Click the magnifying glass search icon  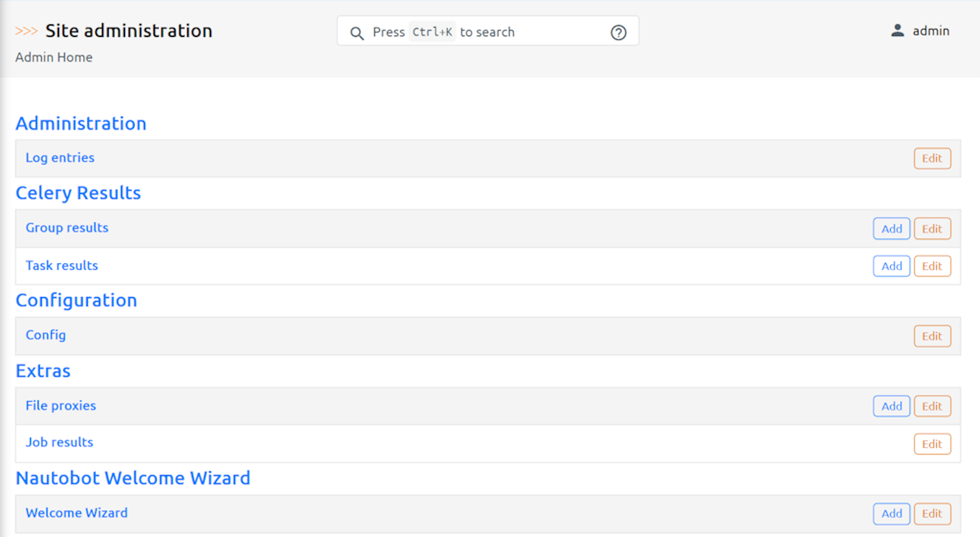(x=357, y=33)
